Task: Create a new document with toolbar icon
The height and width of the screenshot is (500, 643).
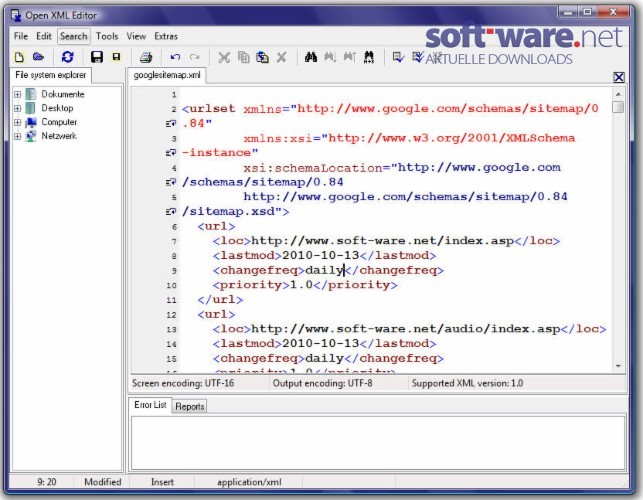Action: click(19, 57)
